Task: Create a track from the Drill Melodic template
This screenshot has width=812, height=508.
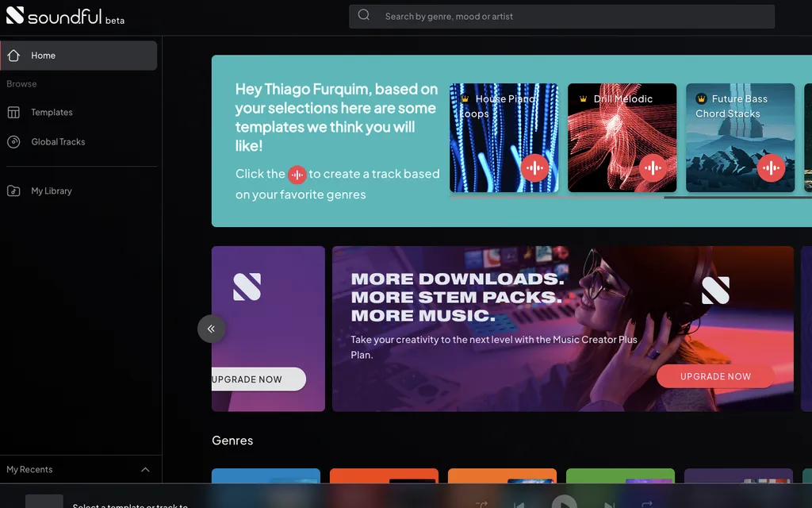Action: pos(653,167)
